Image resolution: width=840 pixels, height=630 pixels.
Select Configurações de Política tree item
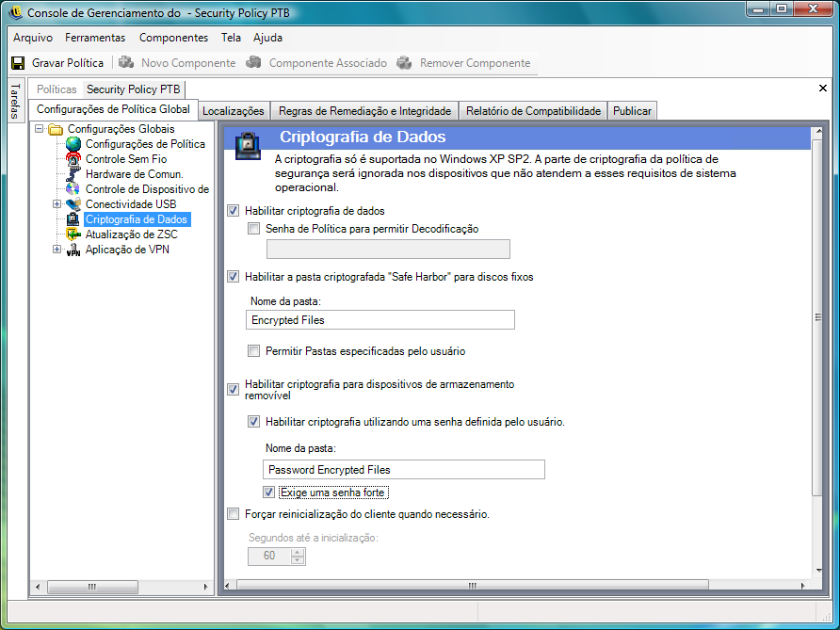click(145, 144)
